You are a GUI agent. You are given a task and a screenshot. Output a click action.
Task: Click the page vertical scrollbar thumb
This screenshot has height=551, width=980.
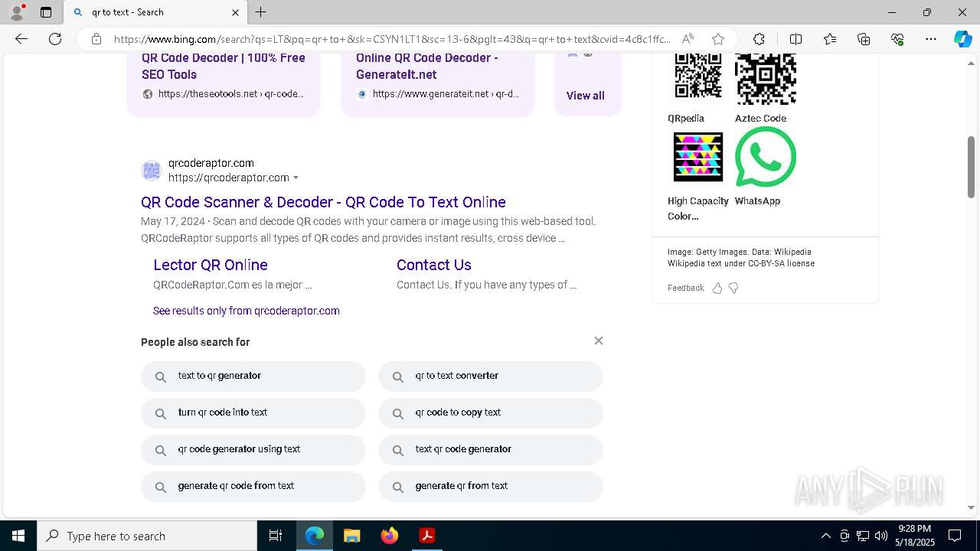pyautogui.click(x=972, y=167)
